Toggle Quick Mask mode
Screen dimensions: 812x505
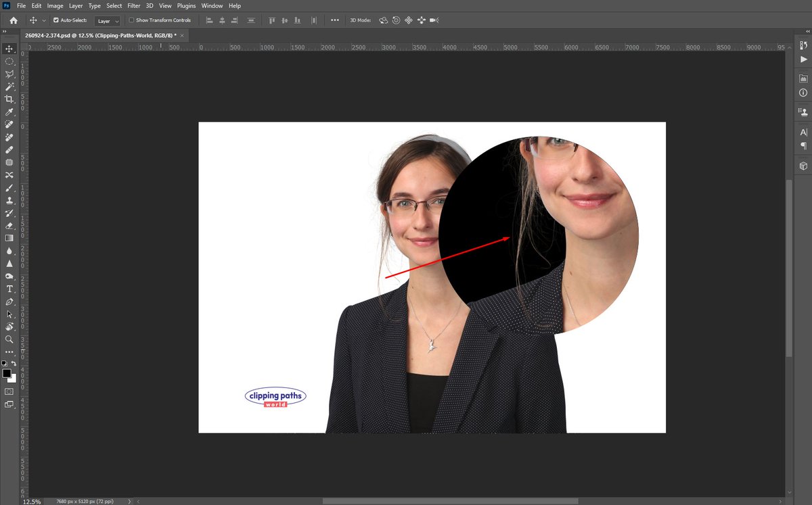[x=9, y=391]
